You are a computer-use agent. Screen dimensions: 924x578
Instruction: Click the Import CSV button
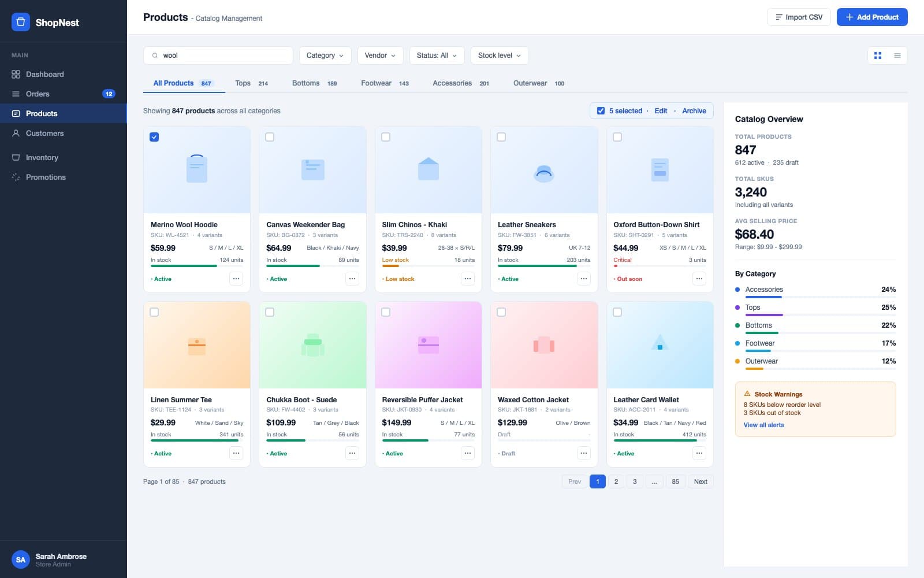[799, 17]
